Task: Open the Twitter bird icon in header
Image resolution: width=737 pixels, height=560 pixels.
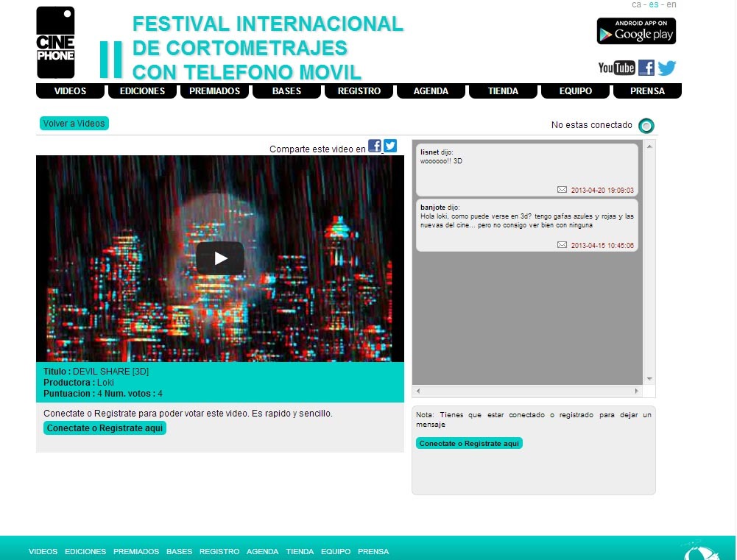Action: coord(667,68)
